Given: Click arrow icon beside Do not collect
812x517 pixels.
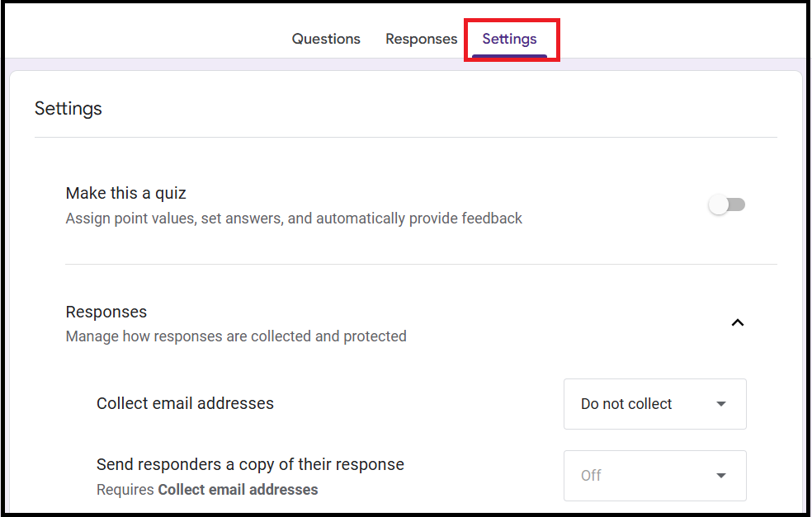Looking at the screenshot, I should (x=721, y=404).
